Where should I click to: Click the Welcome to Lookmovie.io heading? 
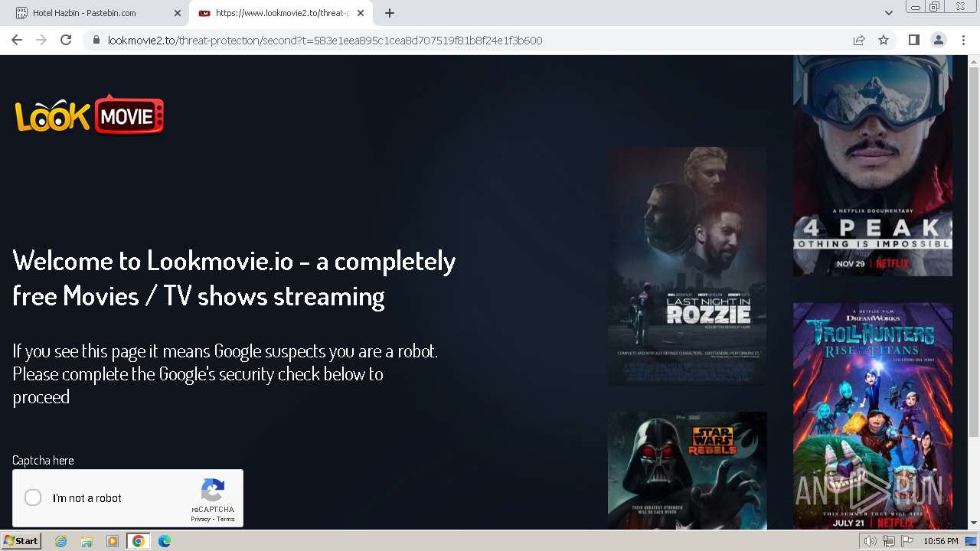pos(234,278)
